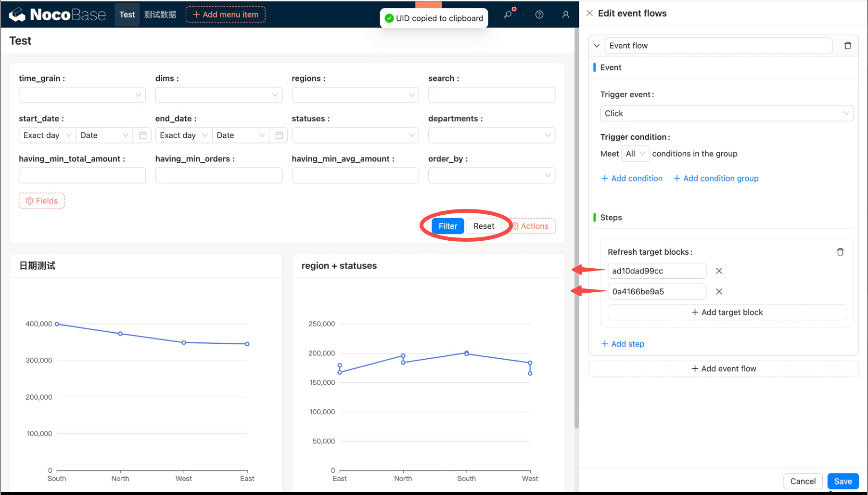Open the Meet All conditions dropdown
The width and height of the screenshot is (868, 495).
click(x=635, y=154)
